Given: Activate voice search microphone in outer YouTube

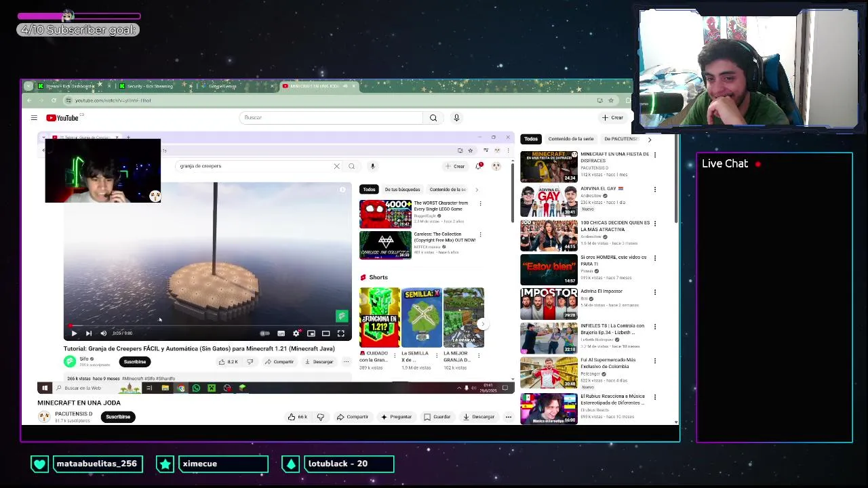Looking at the screenshot, I should pyautogui.click(x=456, y=118).
